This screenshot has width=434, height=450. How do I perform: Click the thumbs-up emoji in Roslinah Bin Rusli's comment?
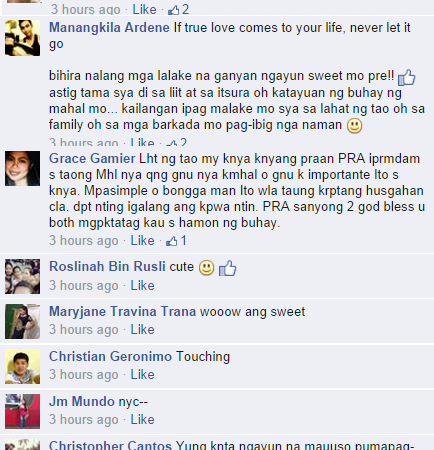pyautogui.click(x=228, y=268)
